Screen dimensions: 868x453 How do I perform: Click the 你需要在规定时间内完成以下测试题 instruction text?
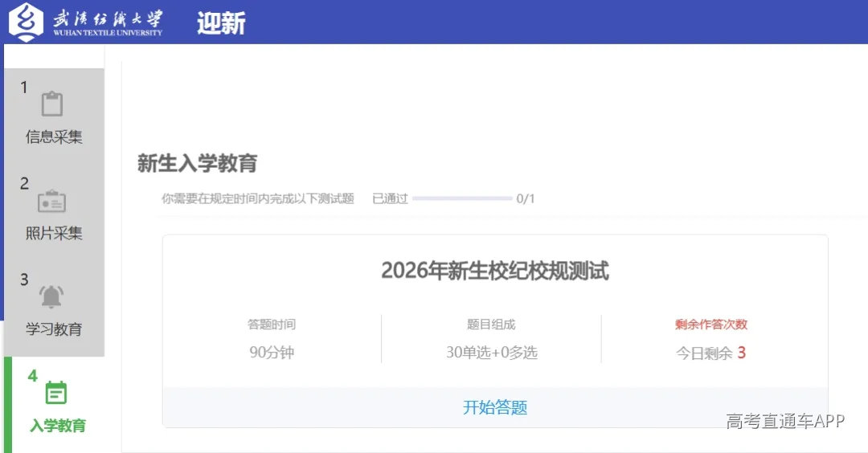pyautogui.click(x=257, y=198)
